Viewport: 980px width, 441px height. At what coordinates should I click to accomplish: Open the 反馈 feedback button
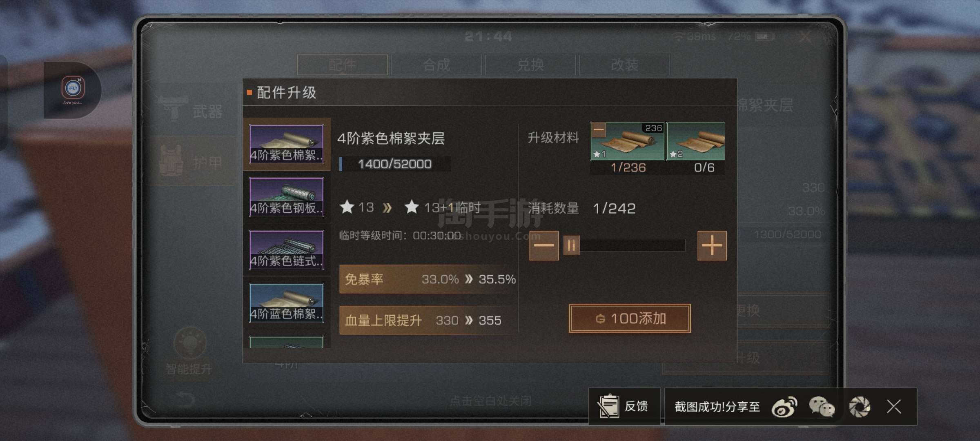(624, 406)
